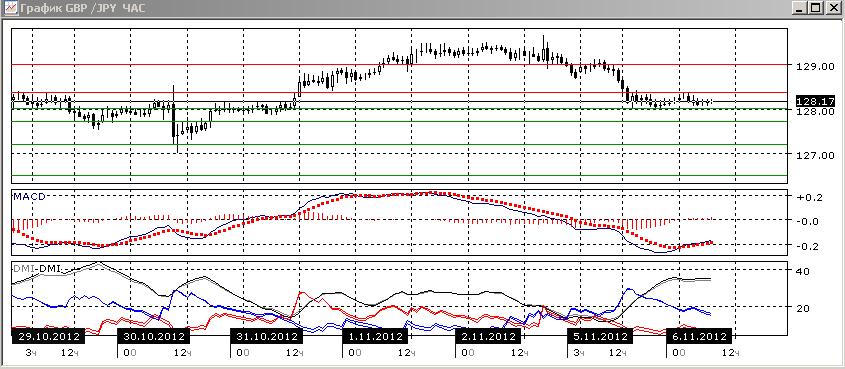Click the window title 'График GBP /JPY ЧАС'
Viewport: 845px width, 369px height.
pos(82,8)
